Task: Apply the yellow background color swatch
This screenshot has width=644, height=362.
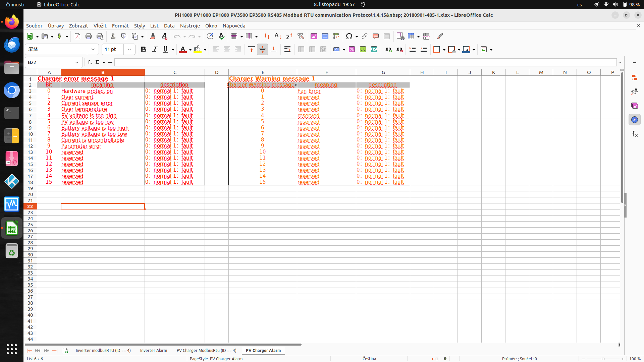Action: (x=198, y=50)
